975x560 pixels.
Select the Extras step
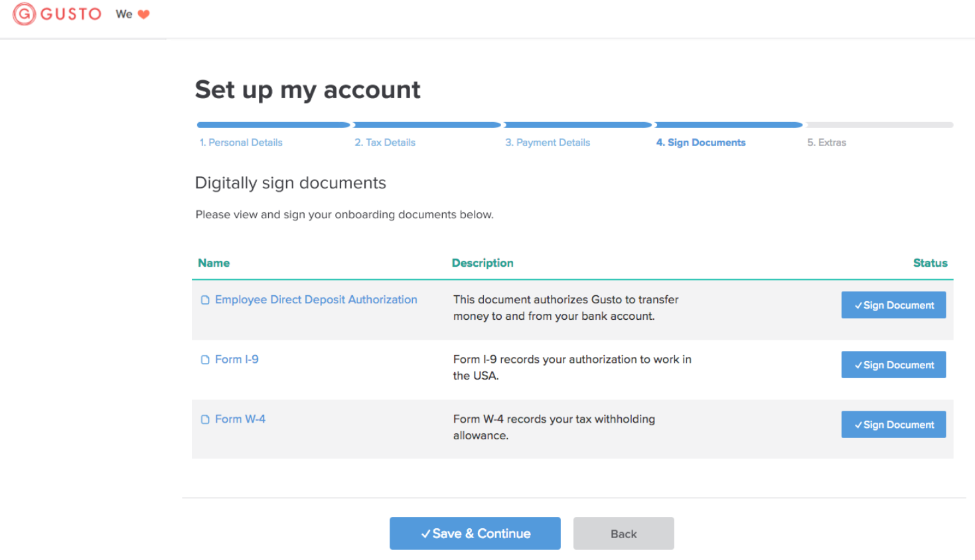point(827,142)
